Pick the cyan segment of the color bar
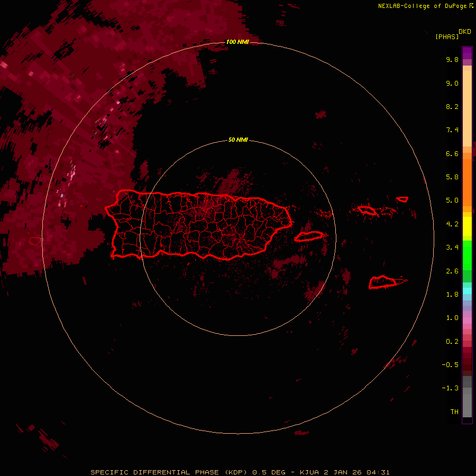476x476 pixels. pyautogui.click(x=467, y=291)
